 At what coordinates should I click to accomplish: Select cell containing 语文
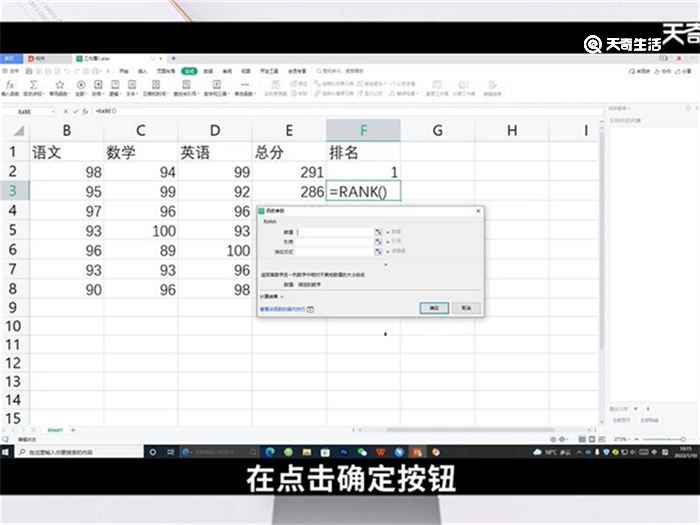(67, 152)
